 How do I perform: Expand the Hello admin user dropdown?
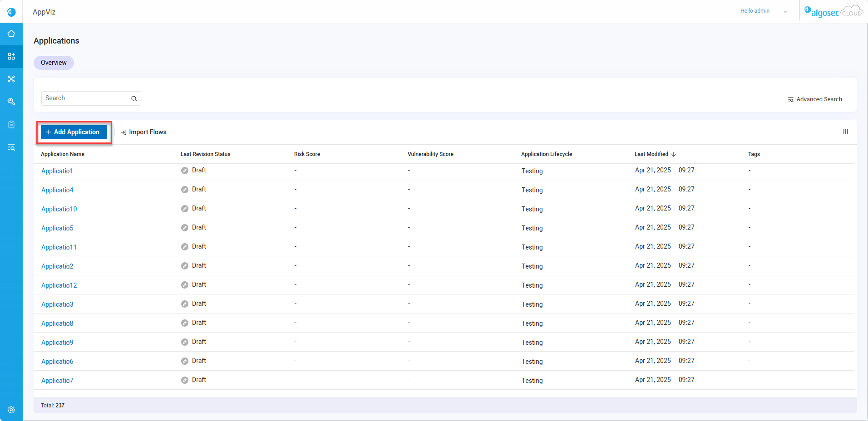[785, 12]
